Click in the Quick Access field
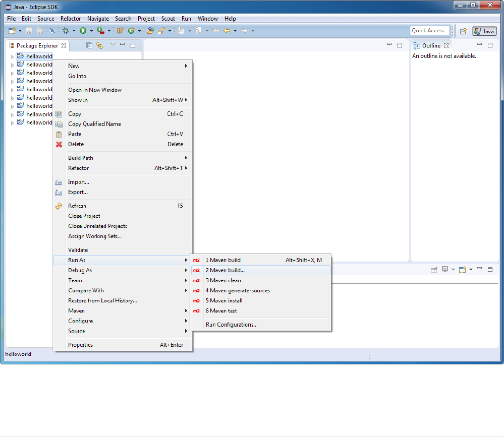The height and width of the screenshot is (437, 504). 430,31
